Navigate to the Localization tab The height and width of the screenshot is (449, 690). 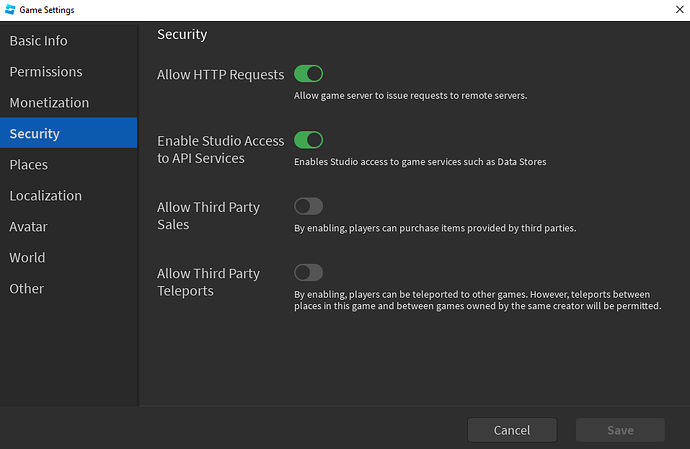coord(46,196)
